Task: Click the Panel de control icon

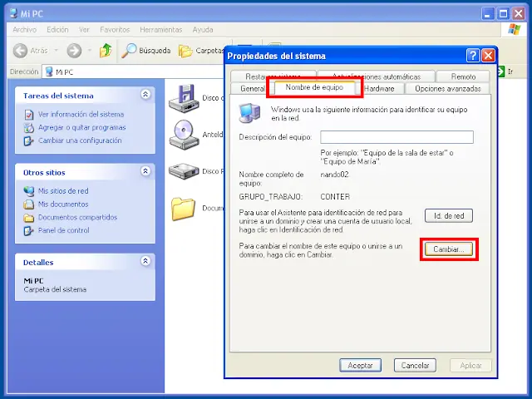Action: click(28, 231)
